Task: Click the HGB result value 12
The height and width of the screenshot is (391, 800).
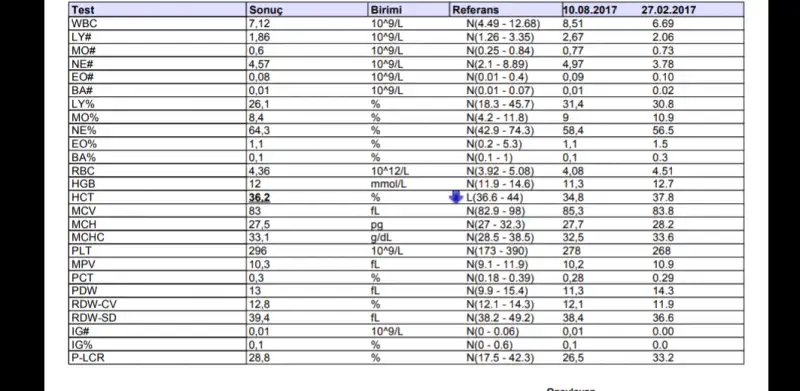Action: 255,184
